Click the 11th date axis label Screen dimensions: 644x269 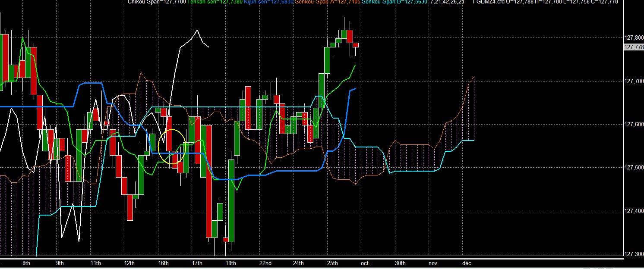[96, 263]
